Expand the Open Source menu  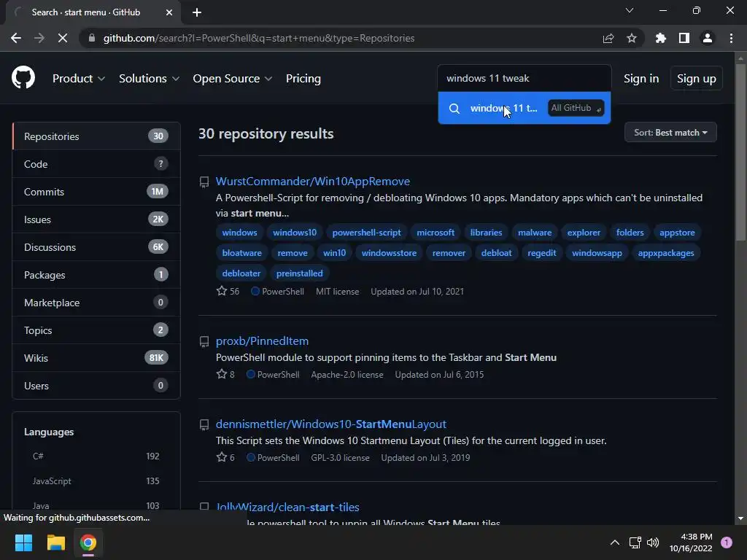(233, 79)
